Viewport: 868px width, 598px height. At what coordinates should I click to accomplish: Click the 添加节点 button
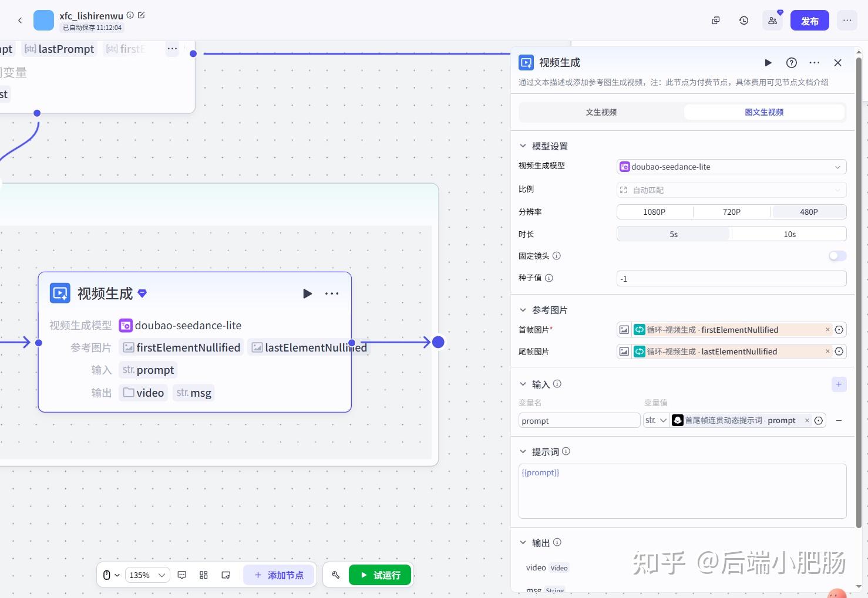click(x=279, y=575)
